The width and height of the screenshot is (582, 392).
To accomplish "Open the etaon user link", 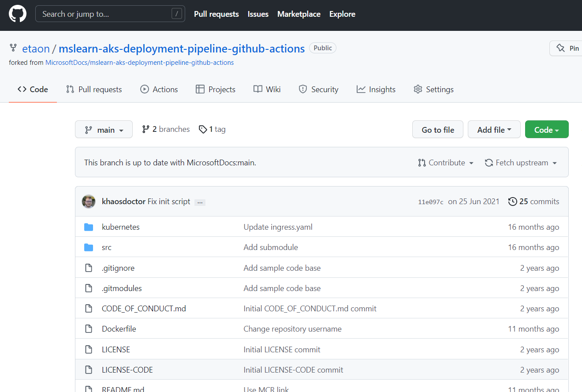I will 36,49.
